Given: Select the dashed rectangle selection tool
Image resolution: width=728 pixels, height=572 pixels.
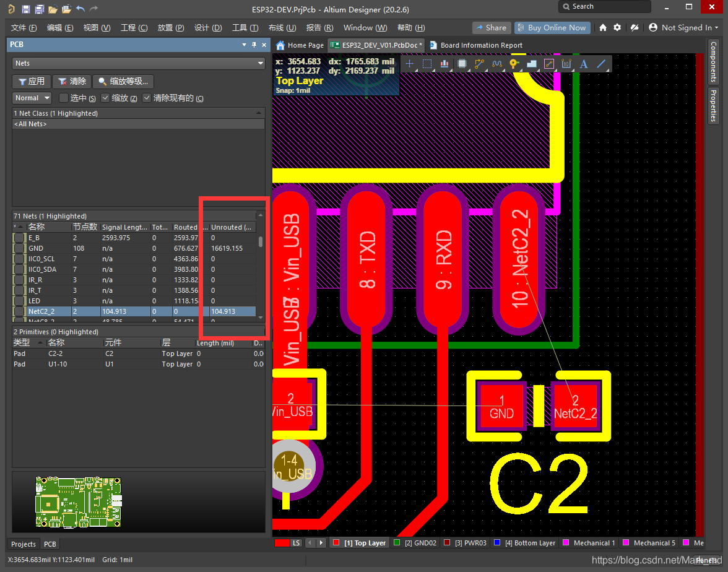Looking at the screenshot, I should point(427,64).
